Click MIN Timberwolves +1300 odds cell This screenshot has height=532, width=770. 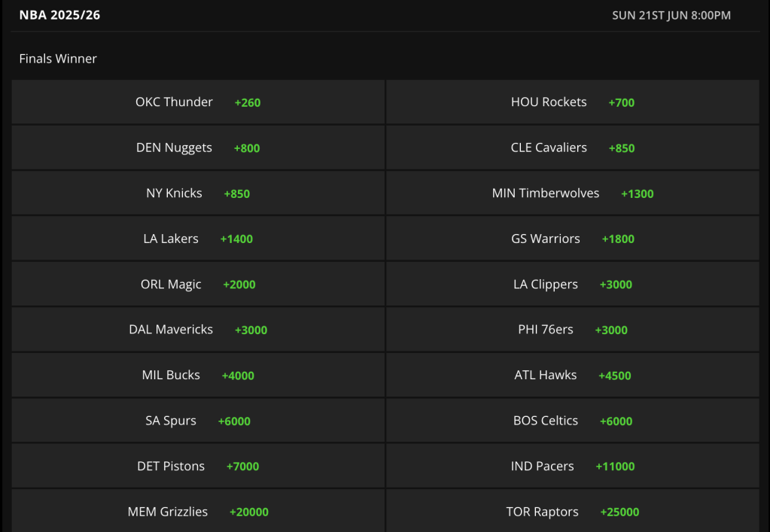573,193
